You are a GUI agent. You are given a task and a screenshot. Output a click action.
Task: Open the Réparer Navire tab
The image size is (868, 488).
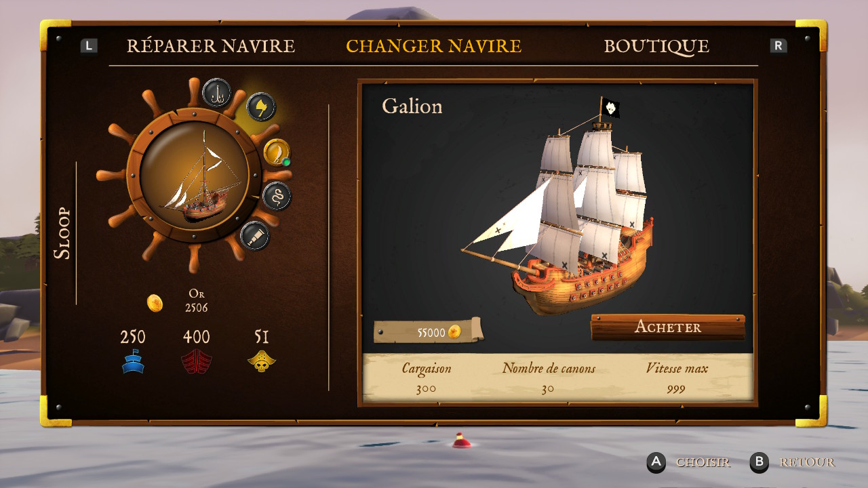211,46
